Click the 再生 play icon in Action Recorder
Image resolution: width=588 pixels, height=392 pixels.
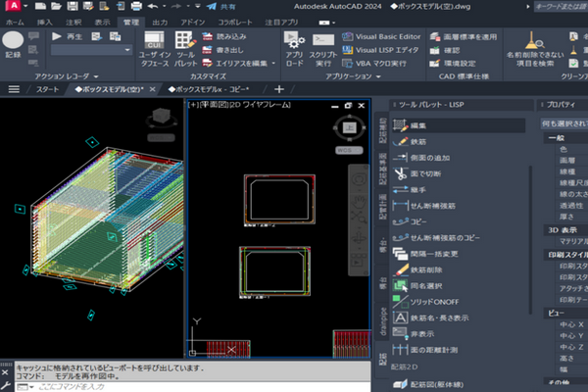pos(57,36)
